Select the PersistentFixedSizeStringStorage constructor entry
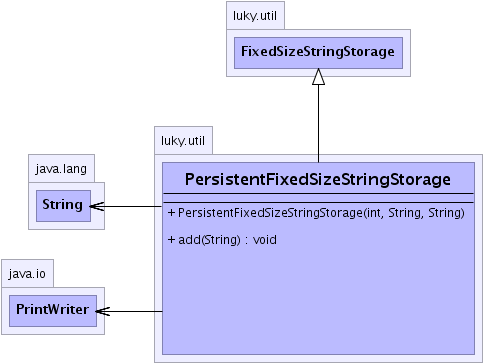This screenshot has height=364, width=483. [x=316, y=212]
